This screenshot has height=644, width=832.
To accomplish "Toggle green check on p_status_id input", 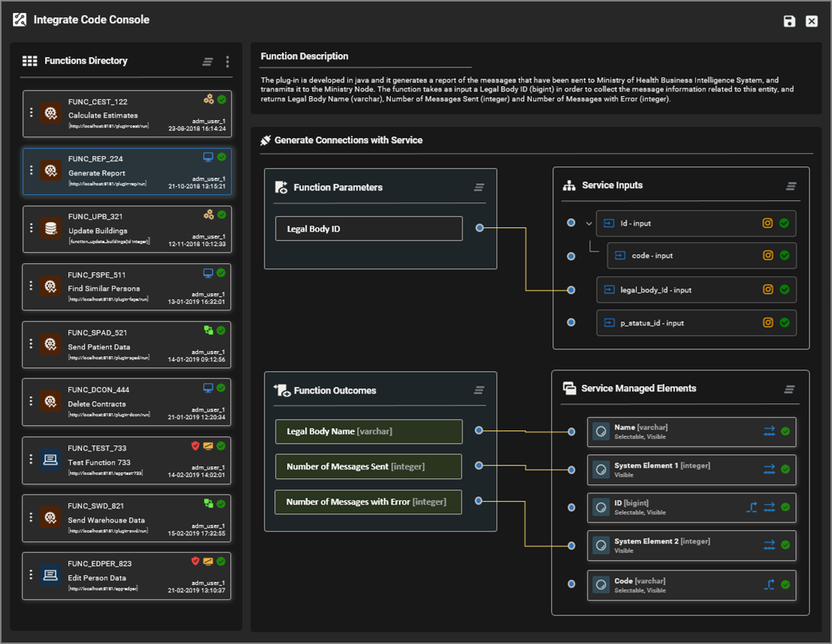I will point(784,323).
